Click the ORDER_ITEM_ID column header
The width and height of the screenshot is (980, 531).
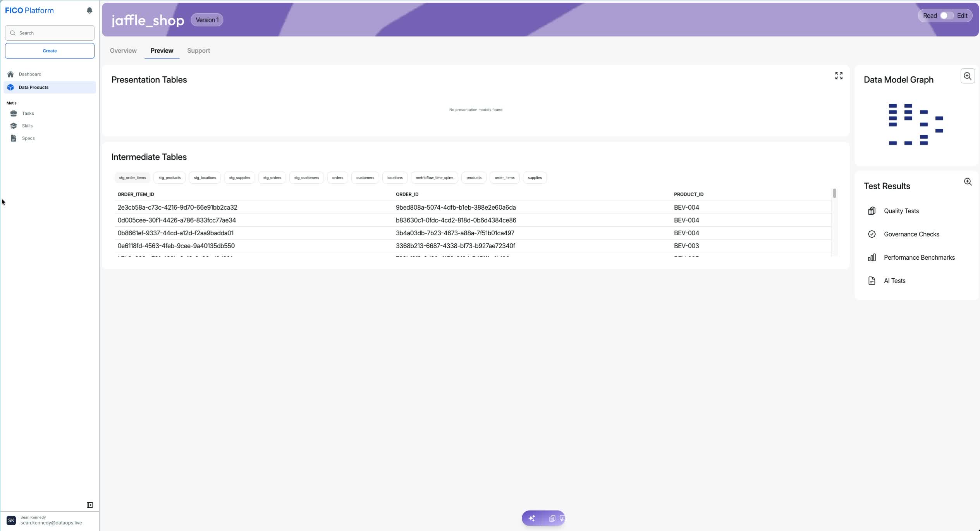click(136, 194)
